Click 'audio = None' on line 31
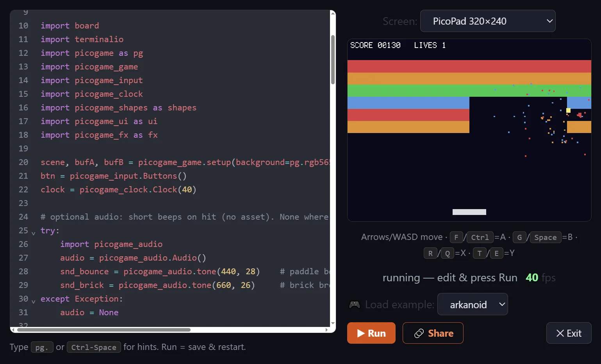Viewport: 601px width, 364px height. (x=89, y=313)
